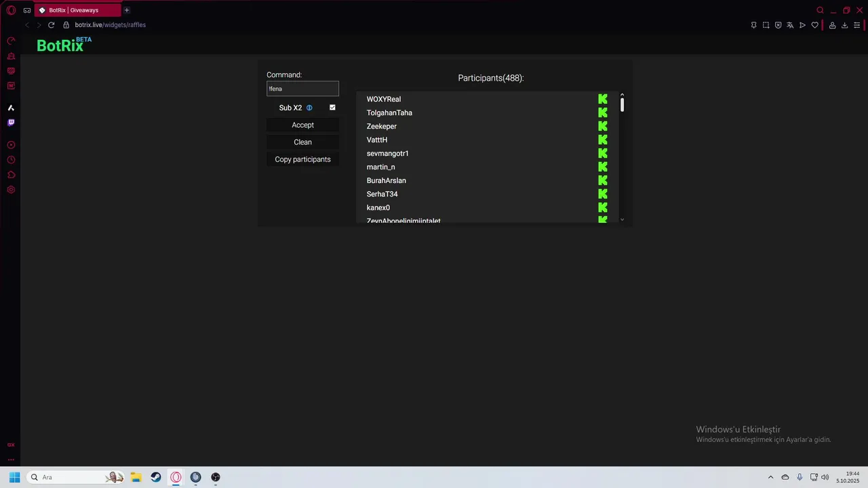This screenshot has width=868, height=488.
Task: Open History clock in sidebar
Action: 11,160
